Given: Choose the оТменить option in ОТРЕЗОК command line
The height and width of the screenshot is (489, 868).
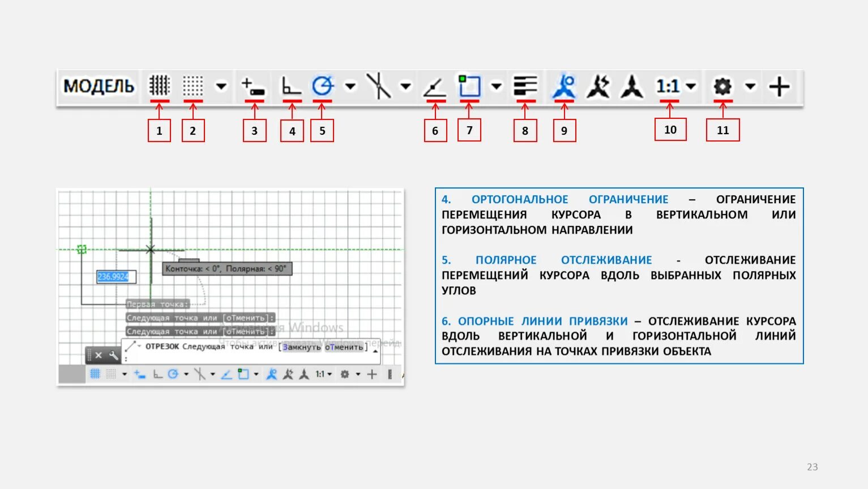Looking at the screenshot, I should tap(344, 347).
